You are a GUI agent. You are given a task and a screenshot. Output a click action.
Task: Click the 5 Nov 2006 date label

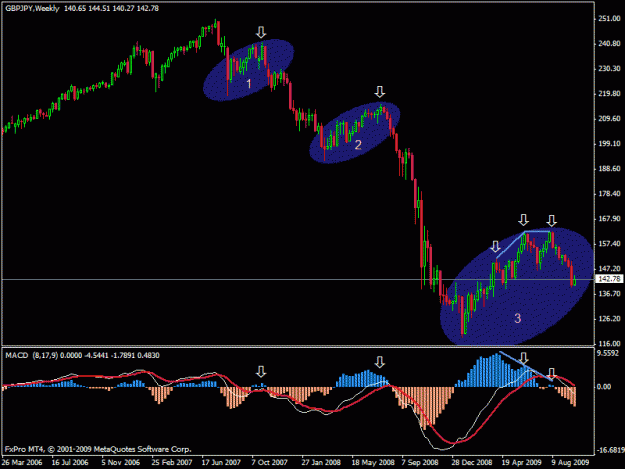[121, 463]
